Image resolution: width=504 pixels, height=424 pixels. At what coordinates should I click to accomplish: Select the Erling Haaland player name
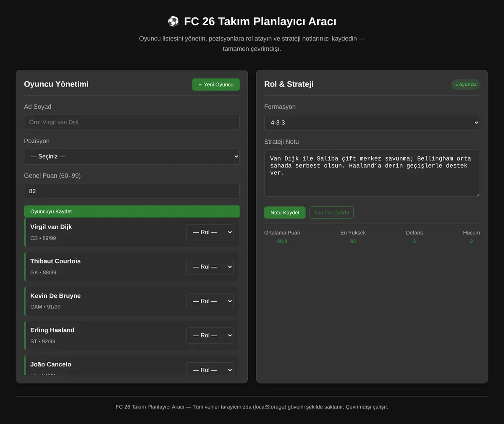click(52, 330)
